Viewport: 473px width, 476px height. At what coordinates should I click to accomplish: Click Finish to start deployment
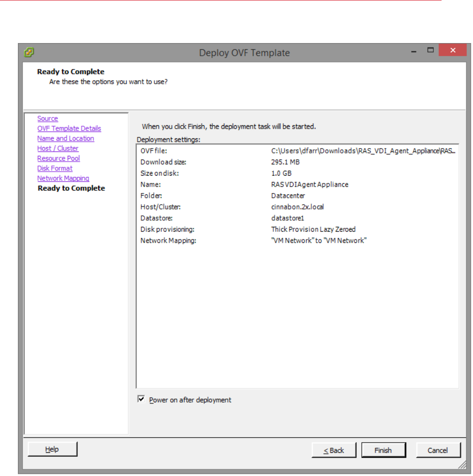coord(383,450)
